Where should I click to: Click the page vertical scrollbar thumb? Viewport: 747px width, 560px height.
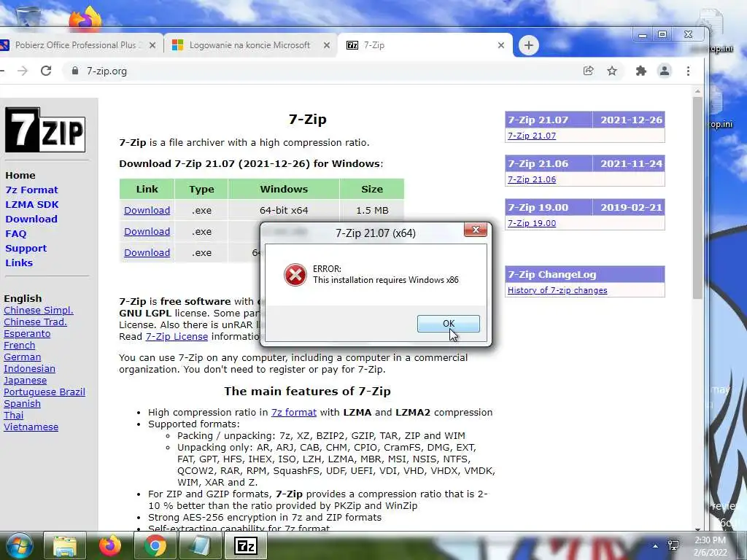pos(697,198)
